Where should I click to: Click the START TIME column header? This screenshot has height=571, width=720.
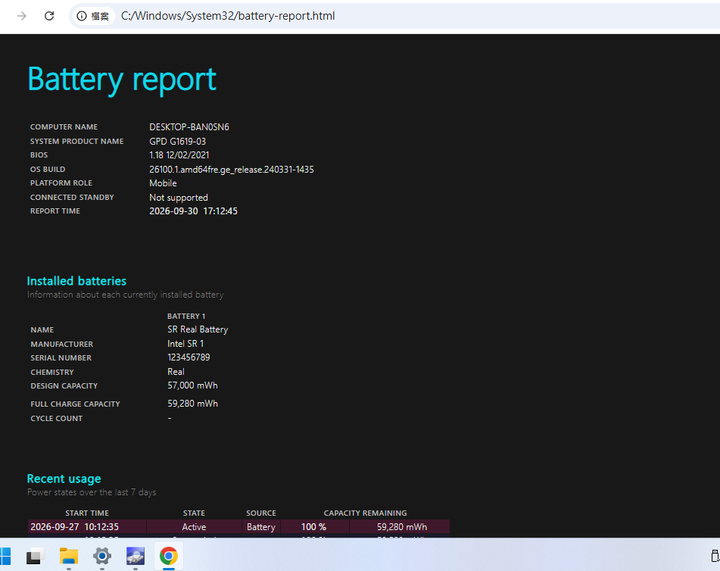pos(87,513)
